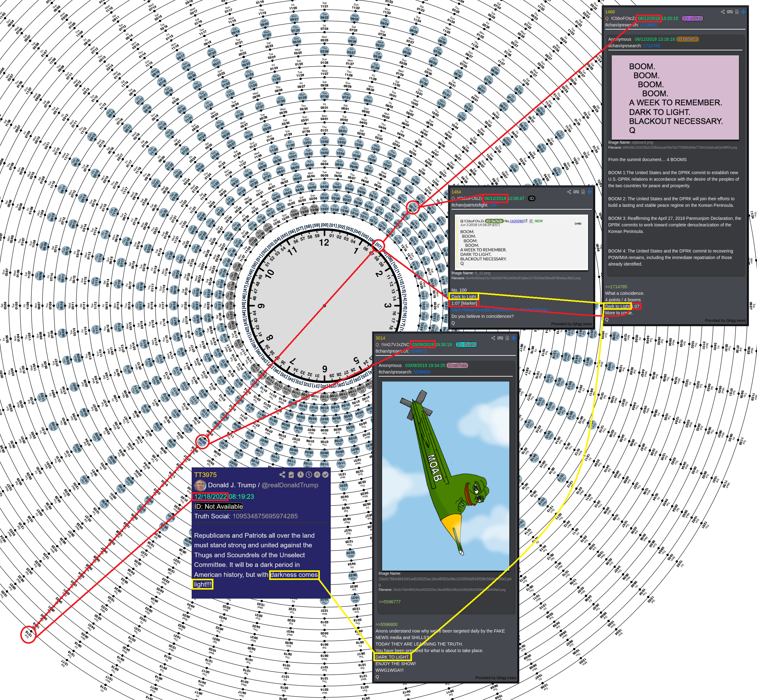Click MOAB Pepe image in post 3014

tap(446, 476)
